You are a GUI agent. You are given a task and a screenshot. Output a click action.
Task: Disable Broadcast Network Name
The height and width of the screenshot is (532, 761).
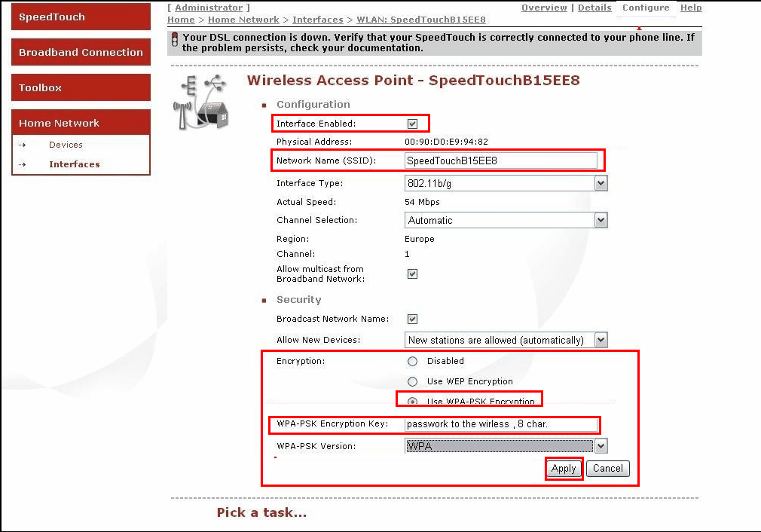point(412,318)
